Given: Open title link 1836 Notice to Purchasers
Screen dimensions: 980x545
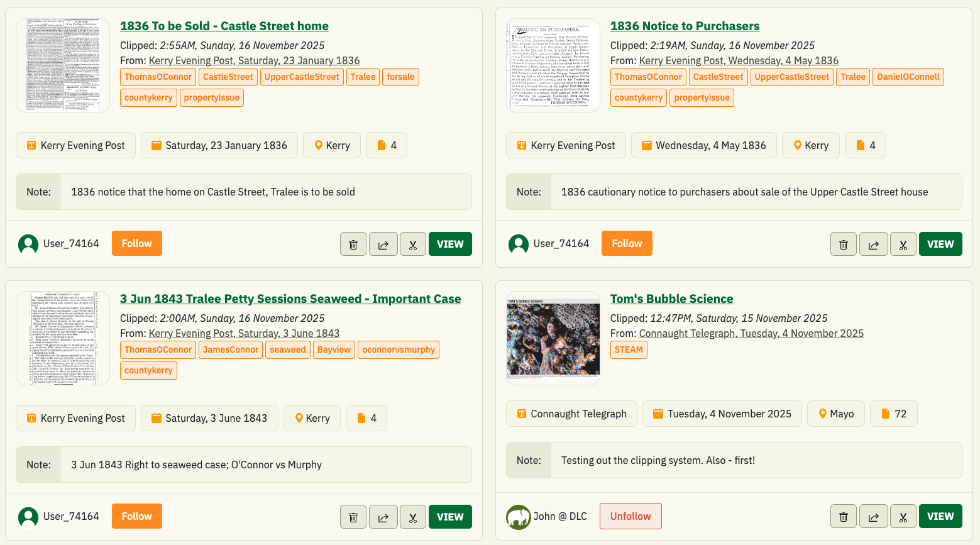Looking at the screenshot, I should [685, 26].
